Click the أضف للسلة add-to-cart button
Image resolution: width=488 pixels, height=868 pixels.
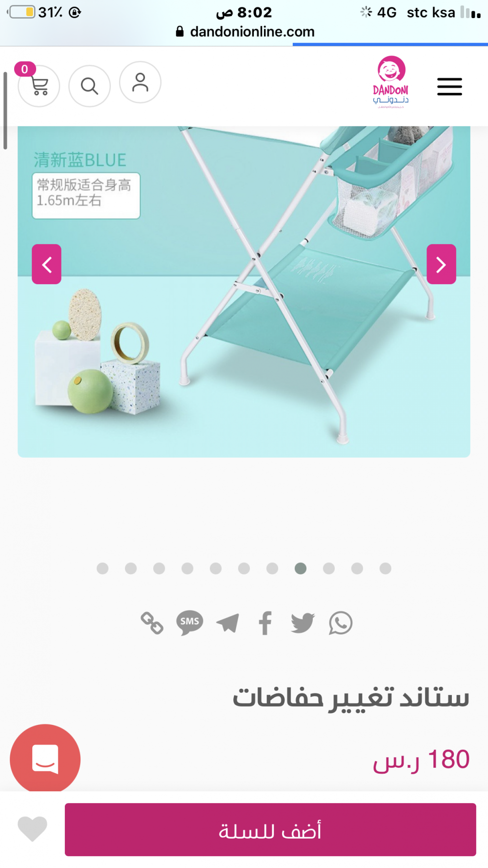coord(270,829)
